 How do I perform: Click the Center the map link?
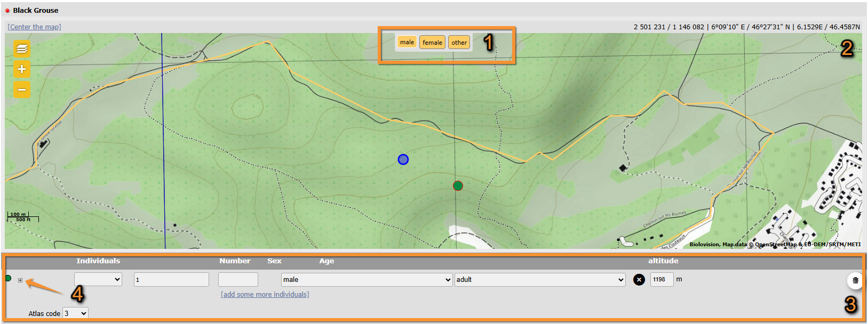[x=34, y=27]
